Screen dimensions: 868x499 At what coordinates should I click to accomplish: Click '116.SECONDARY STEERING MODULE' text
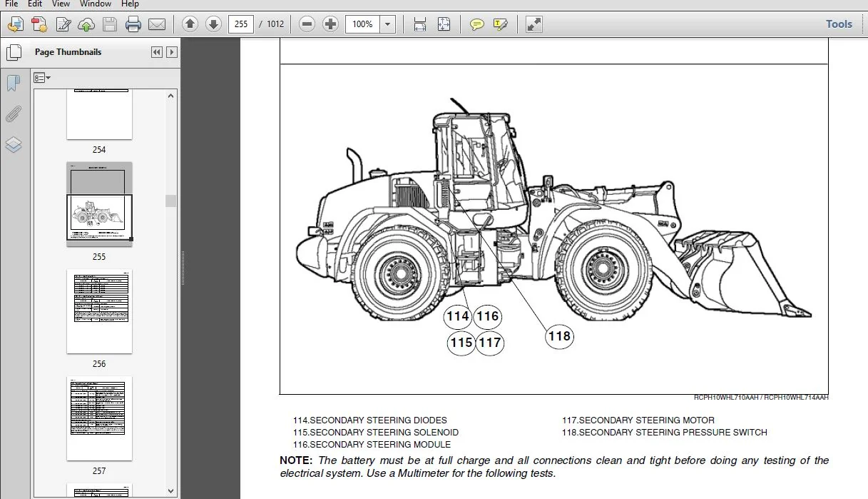(x=372, y=445)
